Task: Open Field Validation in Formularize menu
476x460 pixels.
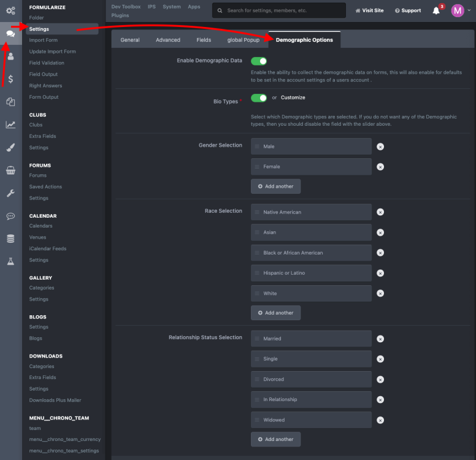Action: [x=47, y=63]
